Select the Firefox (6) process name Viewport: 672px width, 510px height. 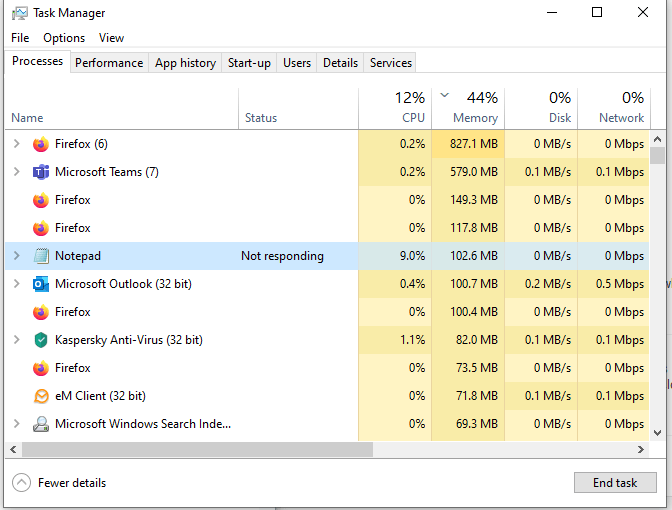[x=81, y=144]
